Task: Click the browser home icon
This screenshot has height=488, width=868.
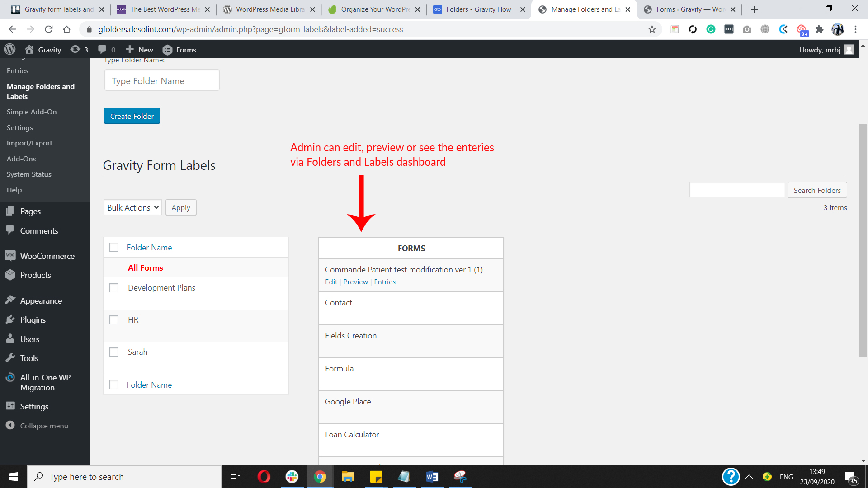Action: tap(67, 29)
